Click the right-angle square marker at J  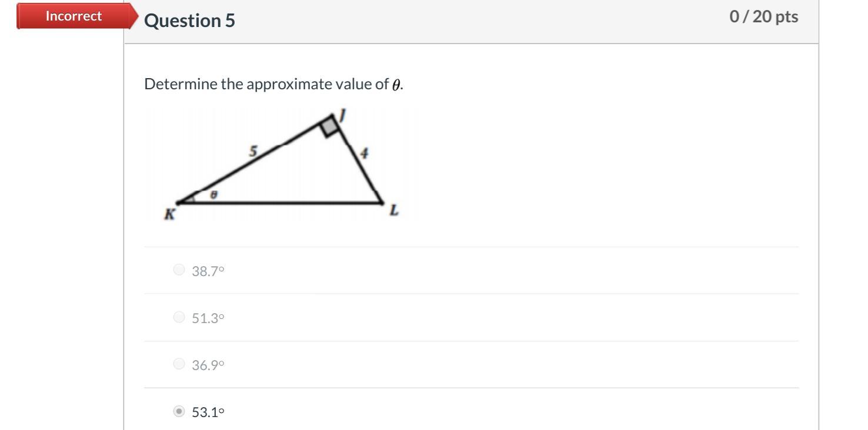coord(330,126)
